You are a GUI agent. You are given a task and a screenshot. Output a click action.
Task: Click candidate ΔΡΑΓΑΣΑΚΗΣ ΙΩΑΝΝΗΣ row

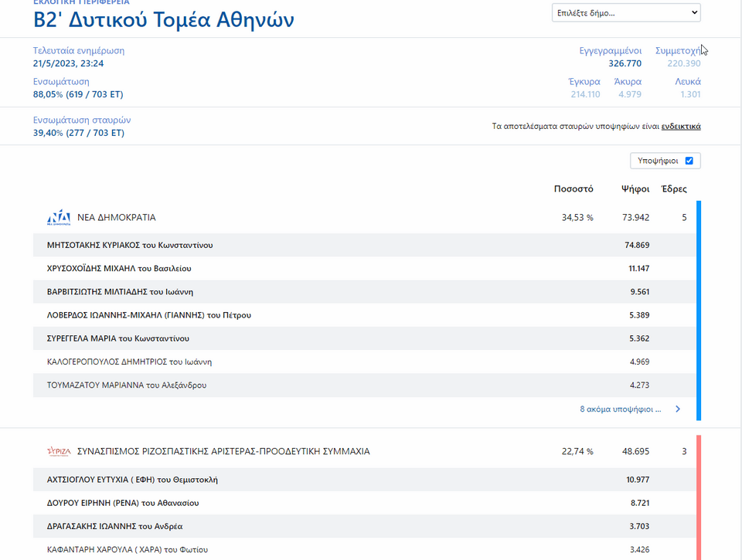coord(364,526)
